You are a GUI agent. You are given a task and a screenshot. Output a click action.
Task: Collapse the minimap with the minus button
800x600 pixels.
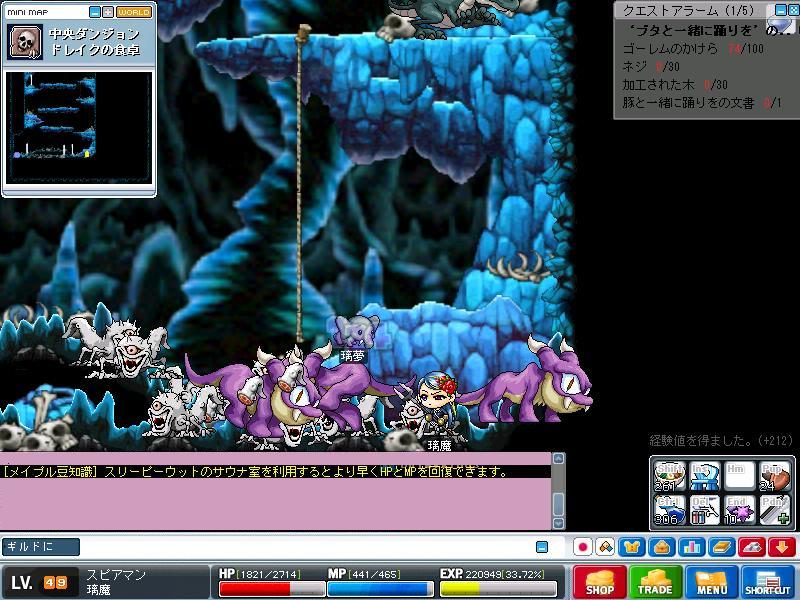click(95, 12)
